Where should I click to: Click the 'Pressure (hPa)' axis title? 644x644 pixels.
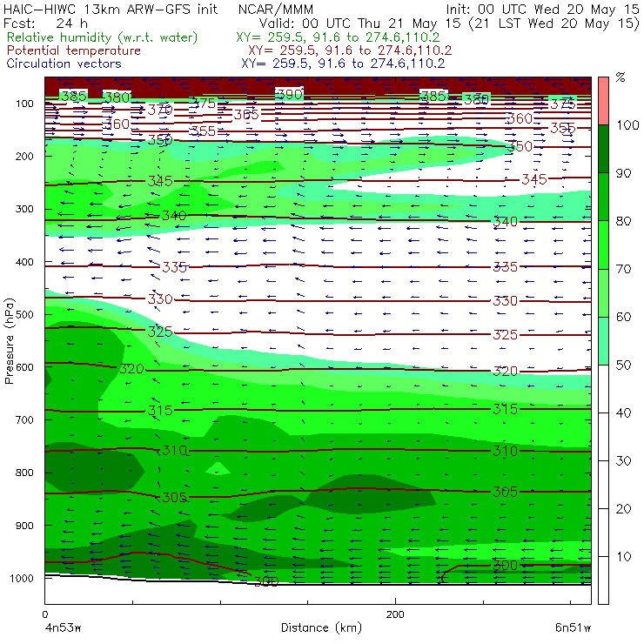coord(9,341)
